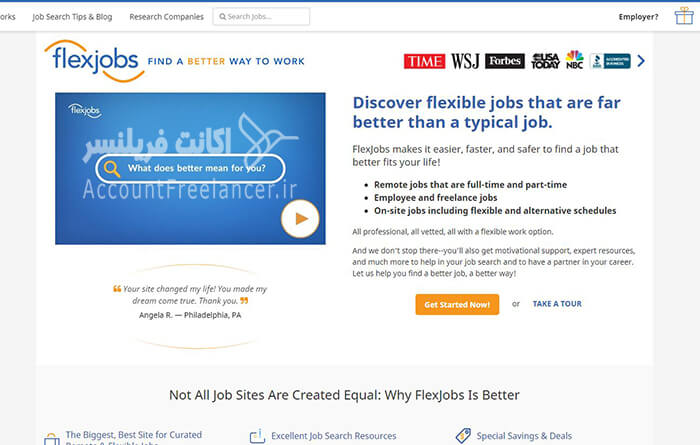Screen dimensions: 700x445
Task: Open Research Companies menu
Action: tap(167, 17)
